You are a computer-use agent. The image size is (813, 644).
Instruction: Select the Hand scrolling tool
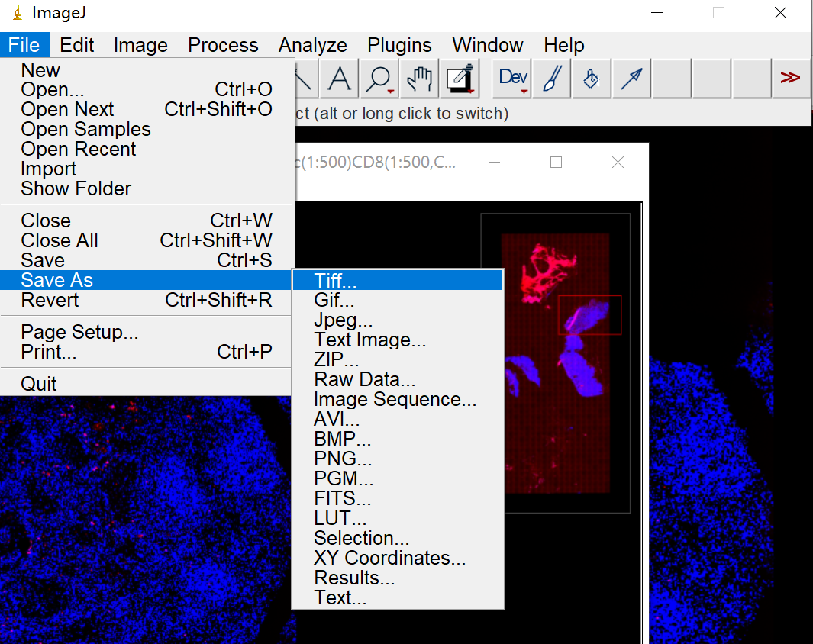pyautogui.click(x=419, y=79)
